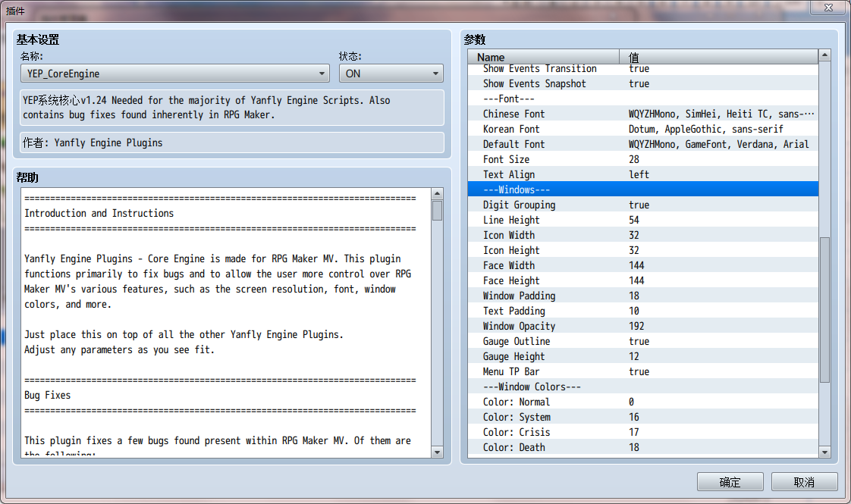This screenshot has height=504, width=851.
Task: Click the help text scroll up arrow
Action: pos(437,194)
